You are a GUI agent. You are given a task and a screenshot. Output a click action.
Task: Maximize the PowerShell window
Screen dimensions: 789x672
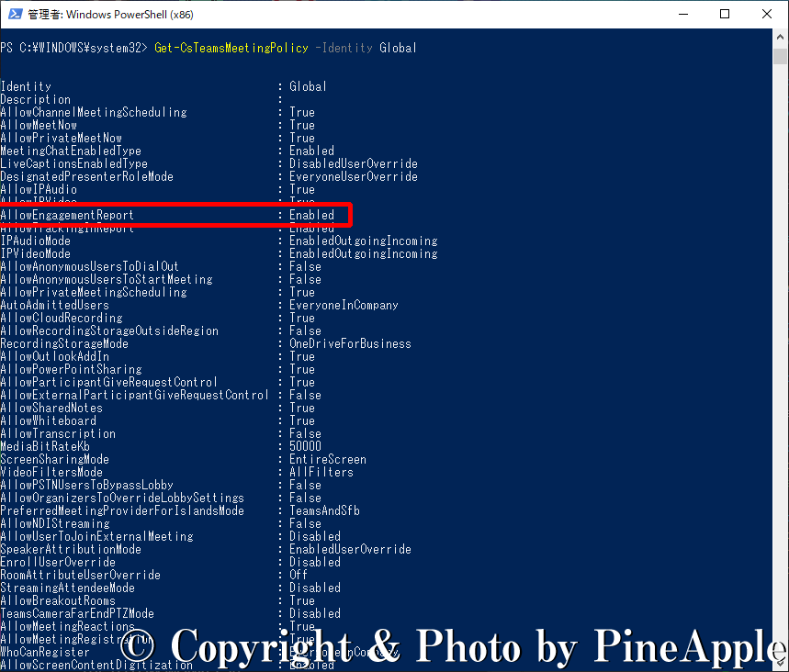coord(725,15)
